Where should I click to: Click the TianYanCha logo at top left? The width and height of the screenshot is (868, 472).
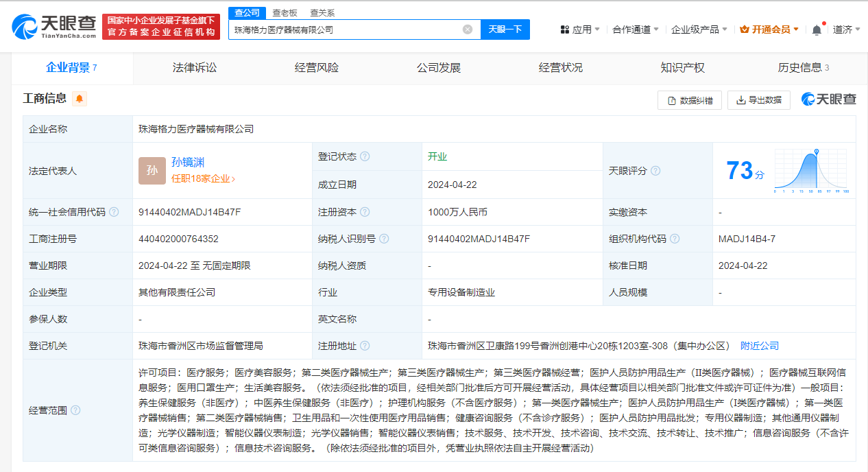[54, 26]
